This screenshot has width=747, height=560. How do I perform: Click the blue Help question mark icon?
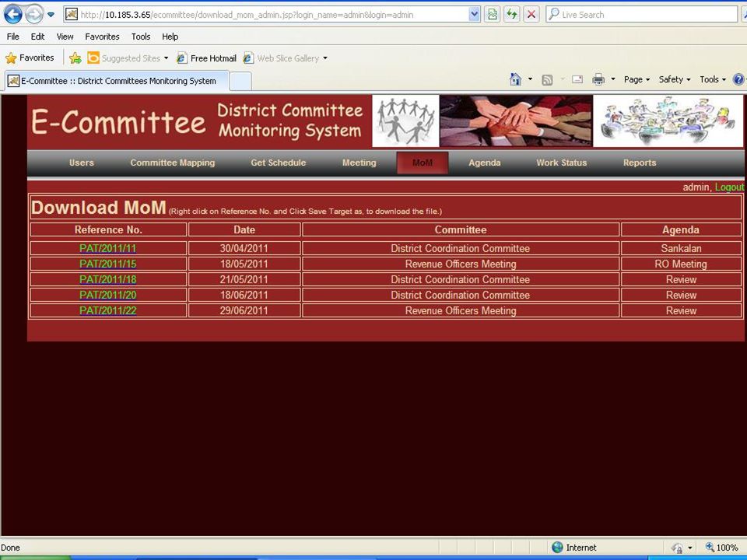[739, 79]
